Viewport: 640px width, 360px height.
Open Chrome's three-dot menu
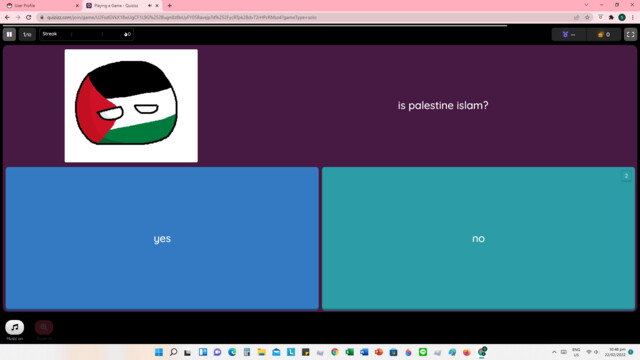coord(633,17)
